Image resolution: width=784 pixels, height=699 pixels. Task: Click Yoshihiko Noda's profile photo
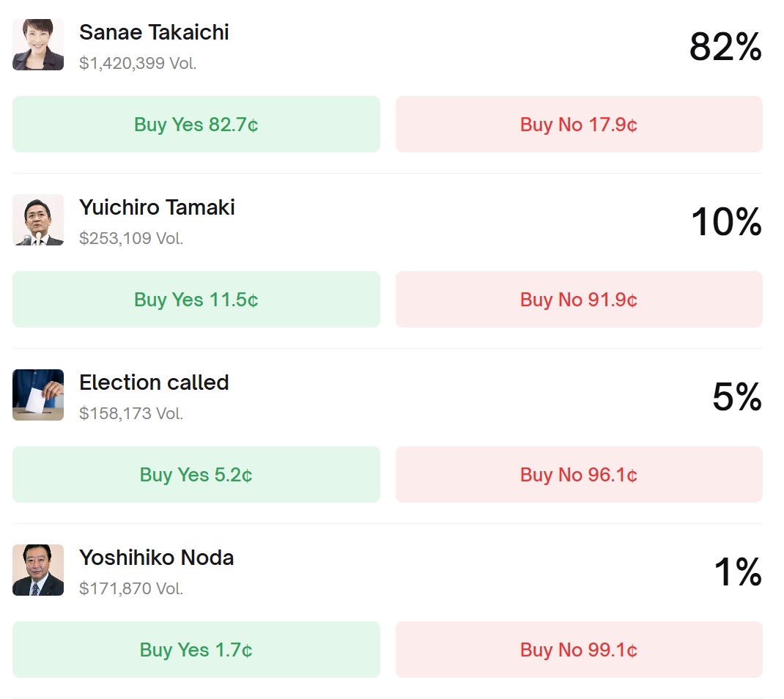tap(38, 570)
